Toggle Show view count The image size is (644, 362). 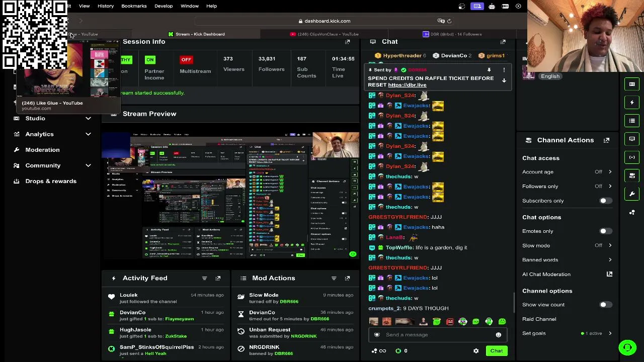[x=605, y=305]
